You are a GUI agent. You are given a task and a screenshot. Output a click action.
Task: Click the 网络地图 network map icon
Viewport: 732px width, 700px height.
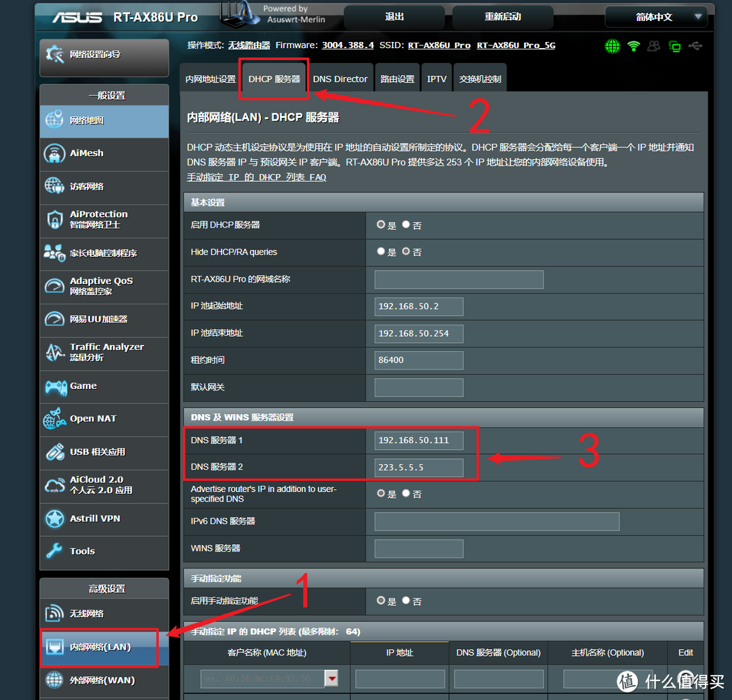(x=55, y=120)
